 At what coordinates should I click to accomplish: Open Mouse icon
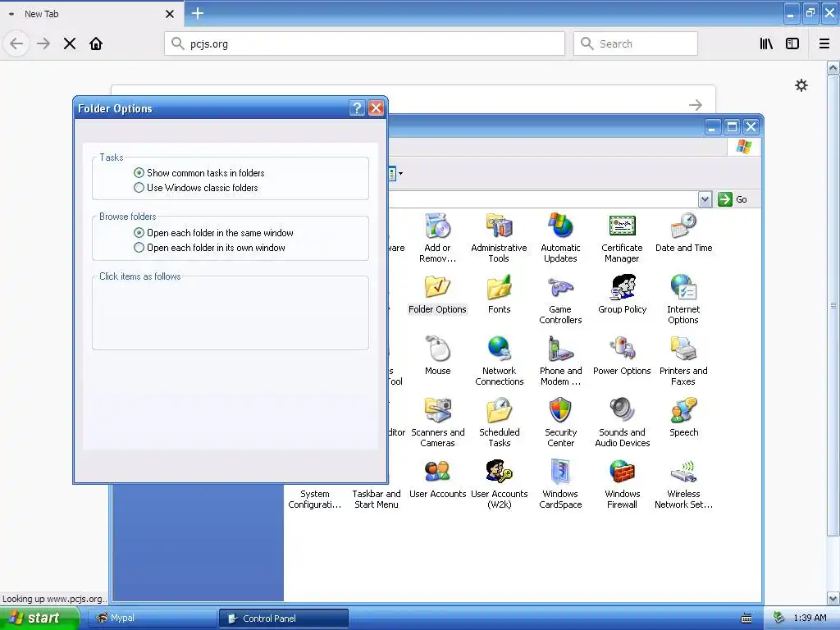(438, 356)
